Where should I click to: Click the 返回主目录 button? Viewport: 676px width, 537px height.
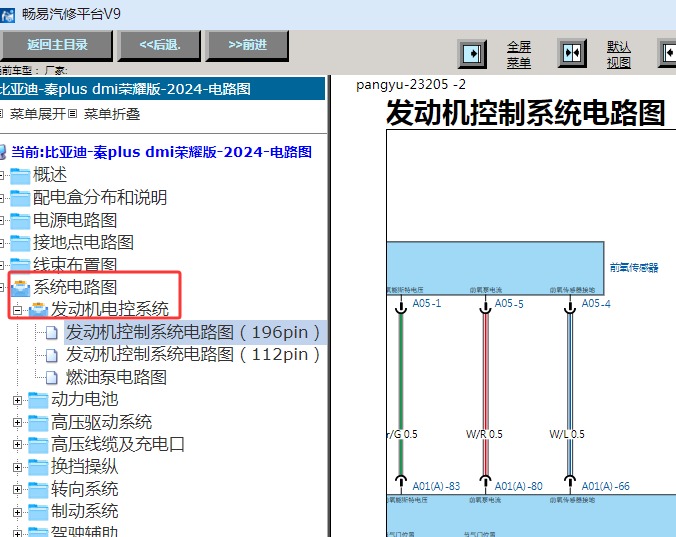[56, 45]
